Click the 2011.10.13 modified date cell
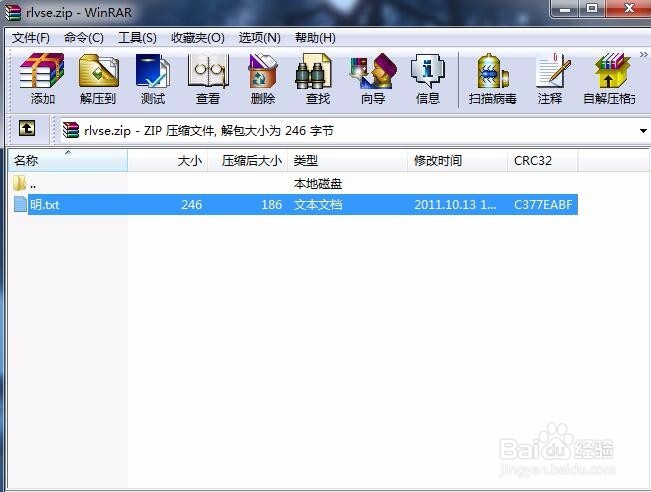Screen dimensions: 651x492 tap(455, 205)
